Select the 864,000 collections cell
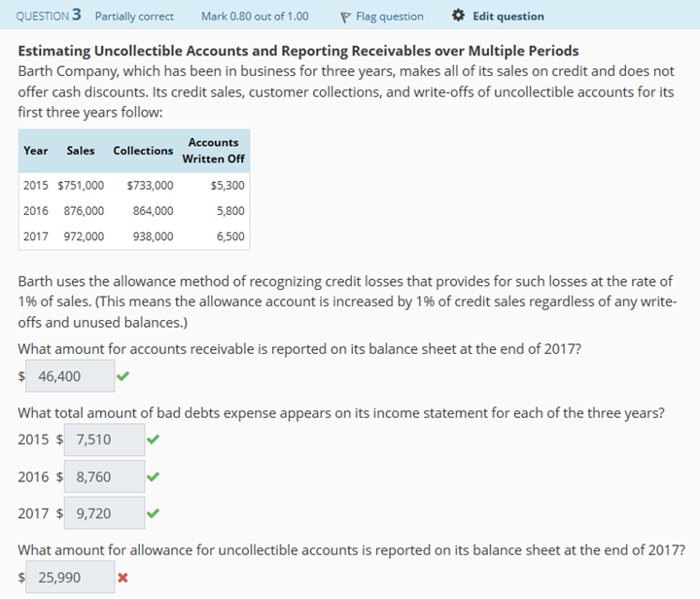The height and width of the screenshot is (599, 700). pyautogui.click(x=154, y=211)
